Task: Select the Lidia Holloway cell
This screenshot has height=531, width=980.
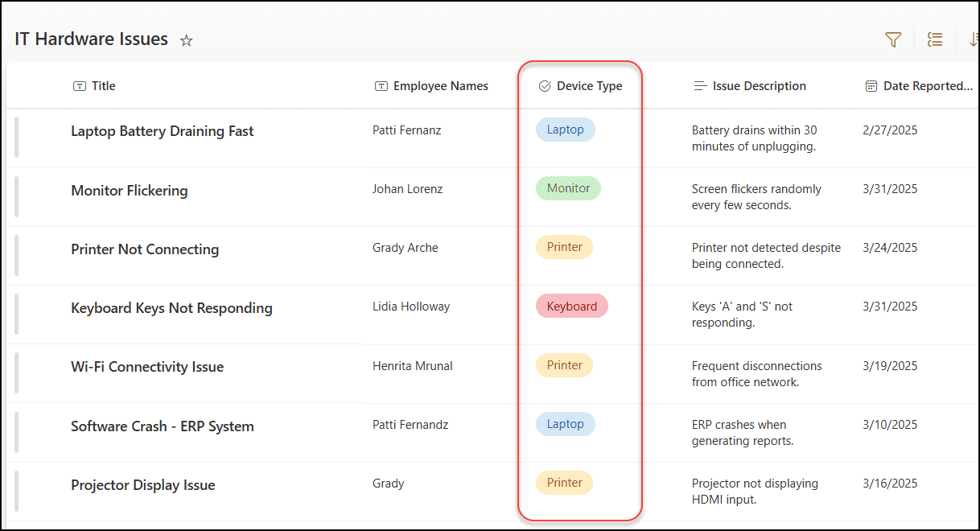Action: pyautogui.click(x=411, y=307)
